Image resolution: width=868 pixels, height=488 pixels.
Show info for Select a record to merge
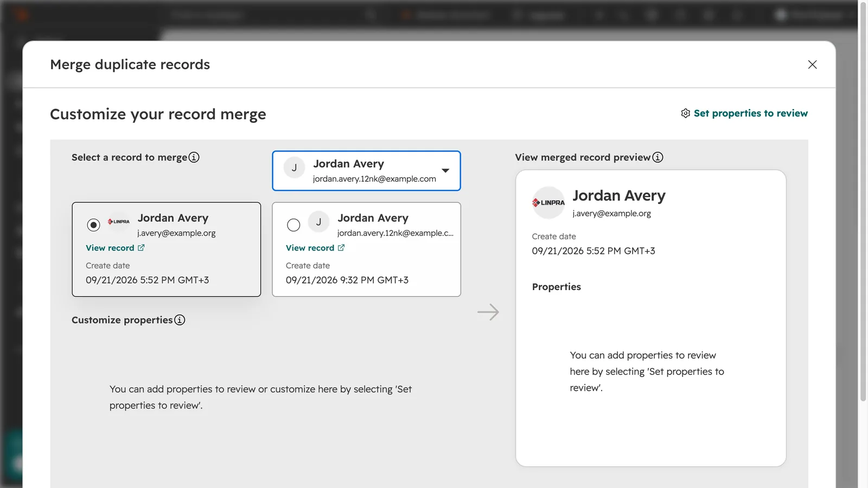(194, 157)
